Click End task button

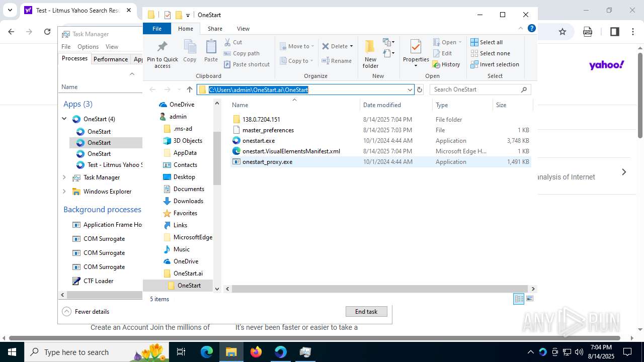click(x=366, y=312)
